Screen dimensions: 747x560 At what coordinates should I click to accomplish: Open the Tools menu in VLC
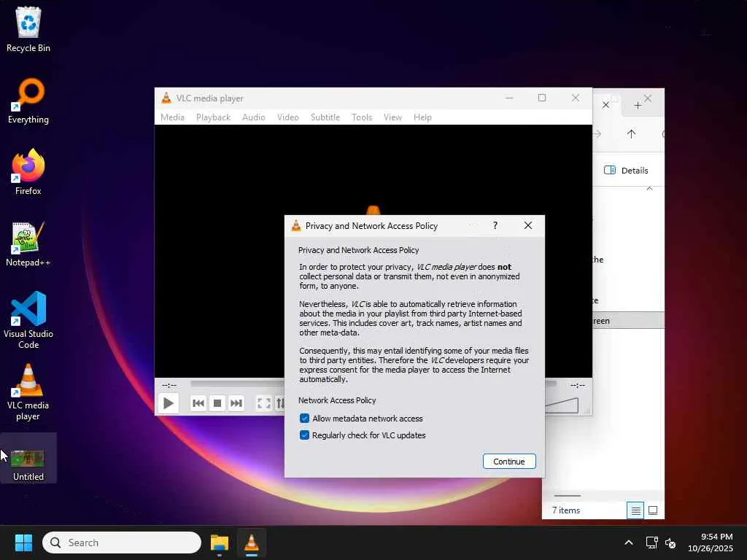[x=362, y=117]
